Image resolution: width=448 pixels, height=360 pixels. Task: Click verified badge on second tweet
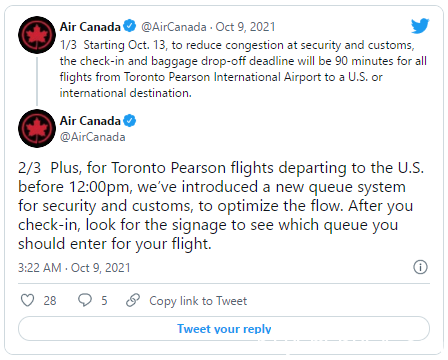tap(130, 120)
